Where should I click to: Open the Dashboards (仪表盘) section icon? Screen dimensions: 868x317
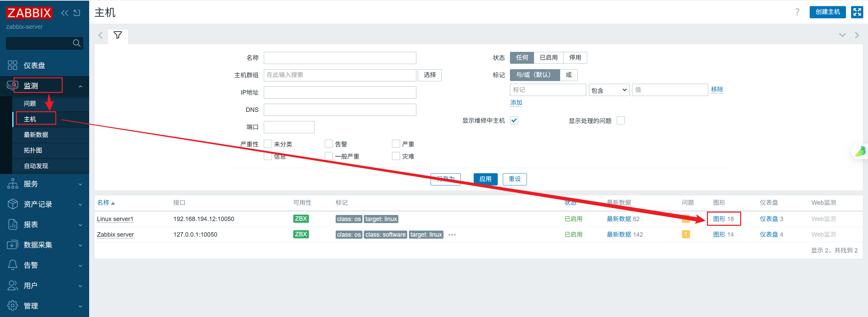coord(13,65)
